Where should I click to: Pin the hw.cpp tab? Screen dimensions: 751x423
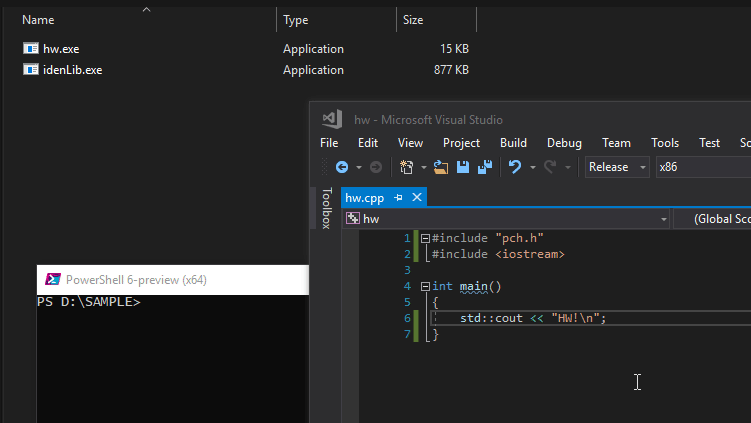(x=398, y=198)
